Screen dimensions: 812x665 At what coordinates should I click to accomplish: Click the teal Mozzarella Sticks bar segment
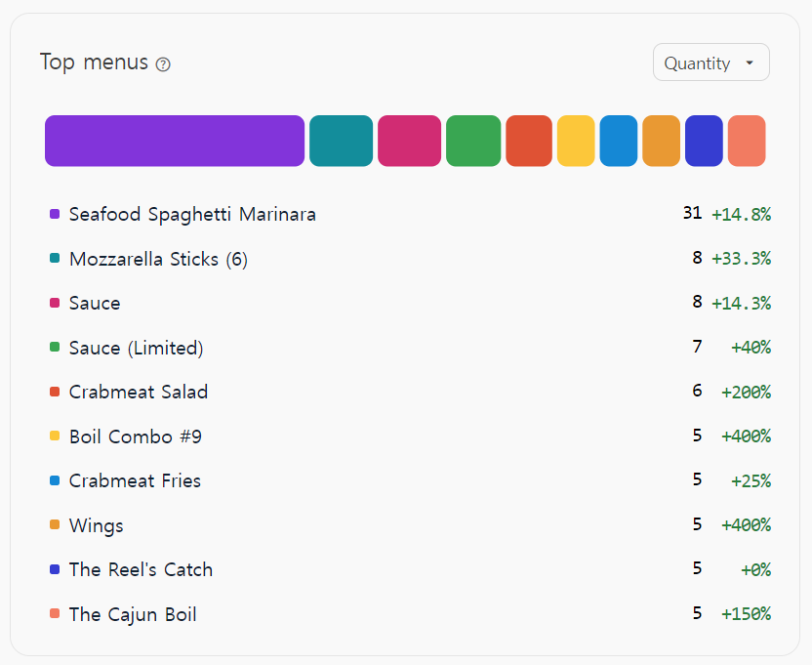(x=341, y=141)
